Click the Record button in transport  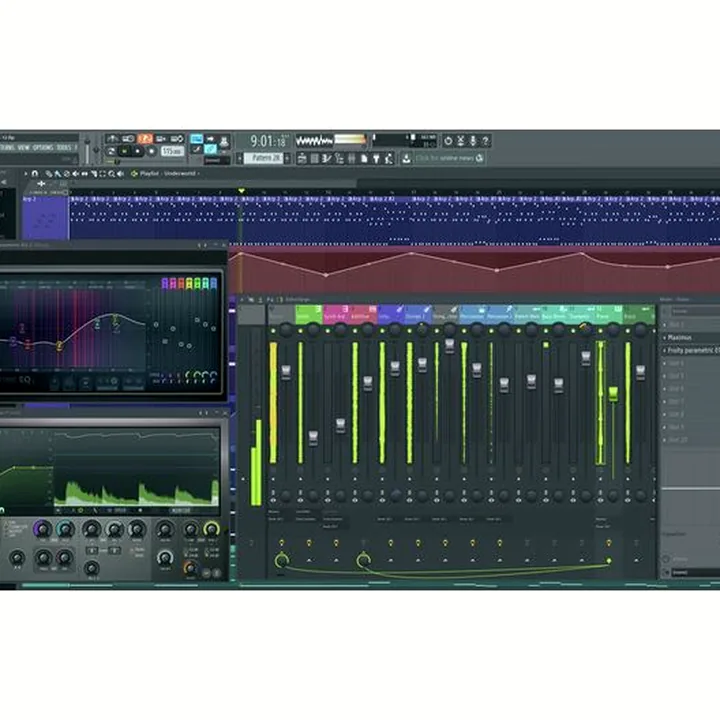pos(151,151)
